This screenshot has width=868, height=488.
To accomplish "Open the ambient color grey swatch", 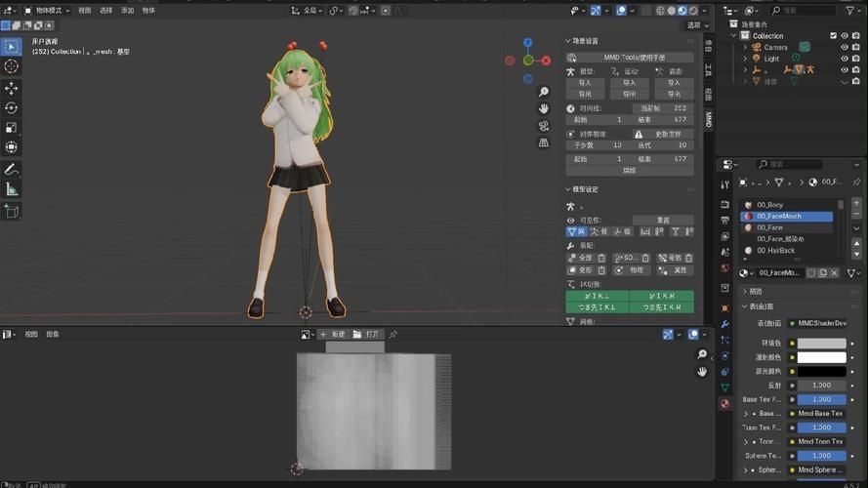I will pyautogui.click(x=821, y=344).
